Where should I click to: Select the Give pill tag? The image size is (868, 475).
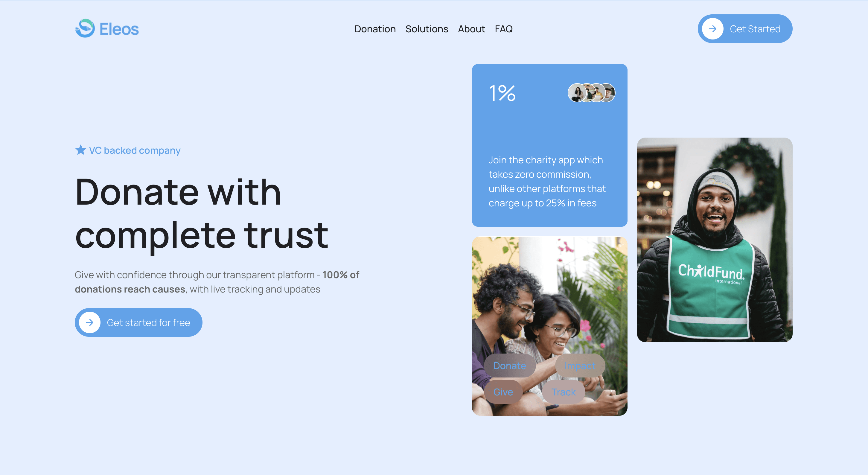[503, 392]
